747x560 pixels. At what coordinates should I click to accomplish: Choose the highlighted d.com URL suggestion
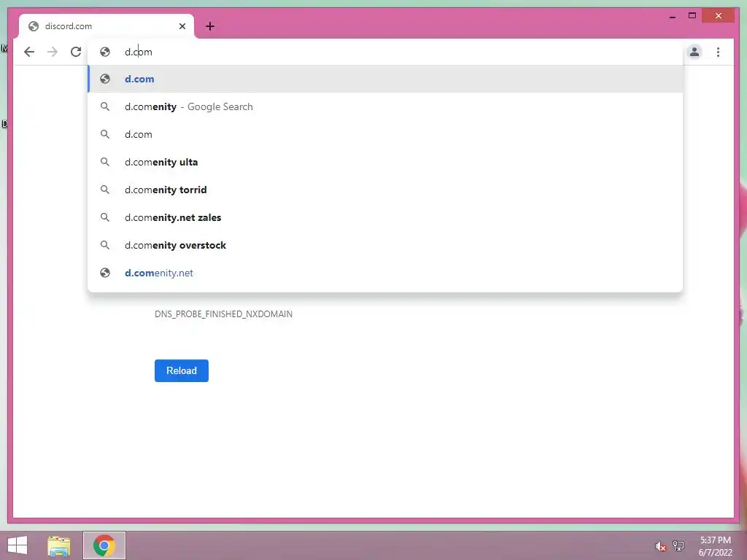click(x=385, y=79)
